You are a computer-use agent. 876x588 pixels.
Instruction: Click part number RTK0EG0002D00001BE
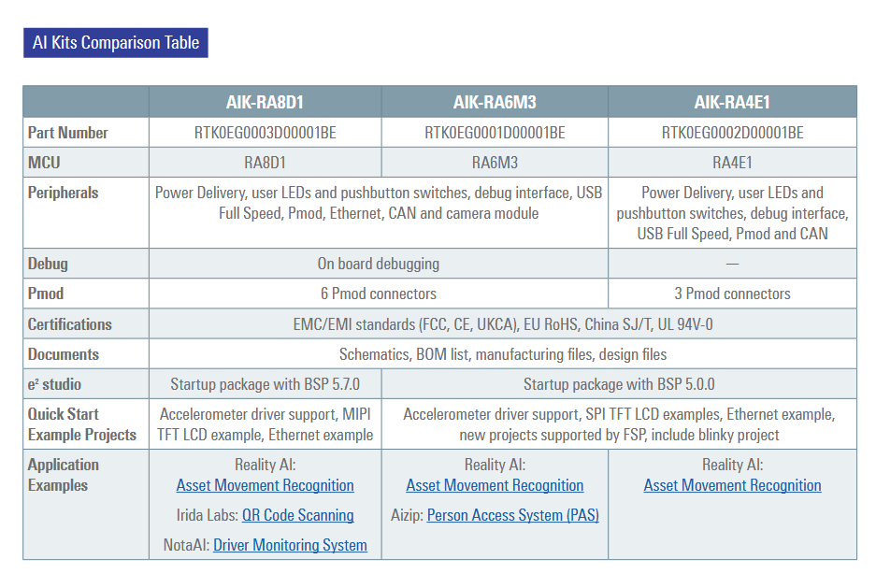tap(732, 133)
